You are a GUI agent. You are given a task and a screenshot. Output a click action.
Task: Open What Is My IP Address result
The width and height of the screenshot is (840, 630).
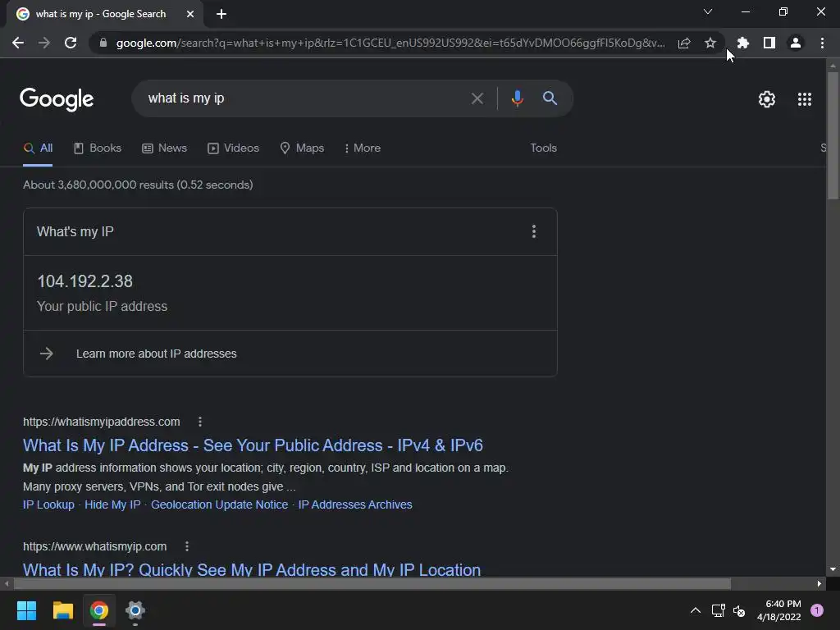click(253, 445)
